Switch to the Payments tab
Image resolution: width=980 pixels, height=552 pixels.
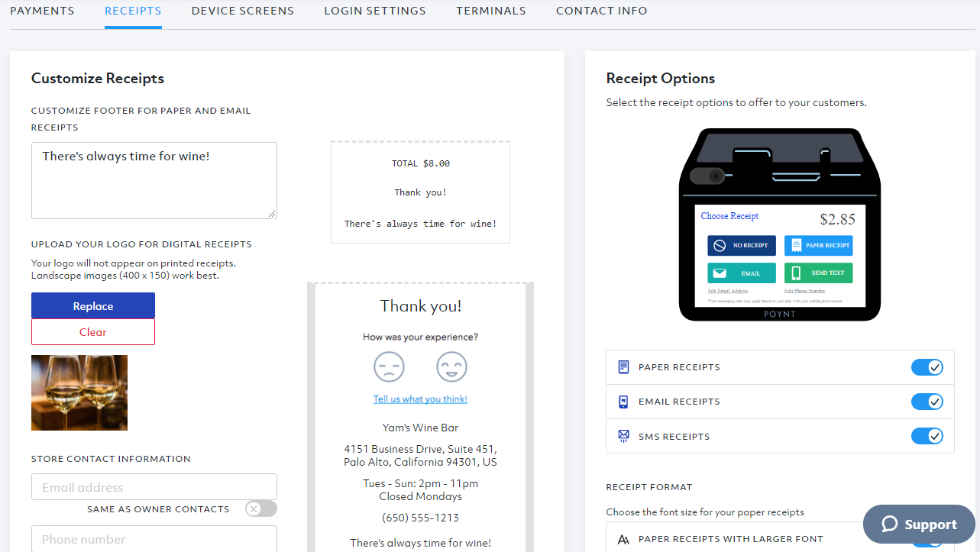pyautogui.click(x=42, y=11)
